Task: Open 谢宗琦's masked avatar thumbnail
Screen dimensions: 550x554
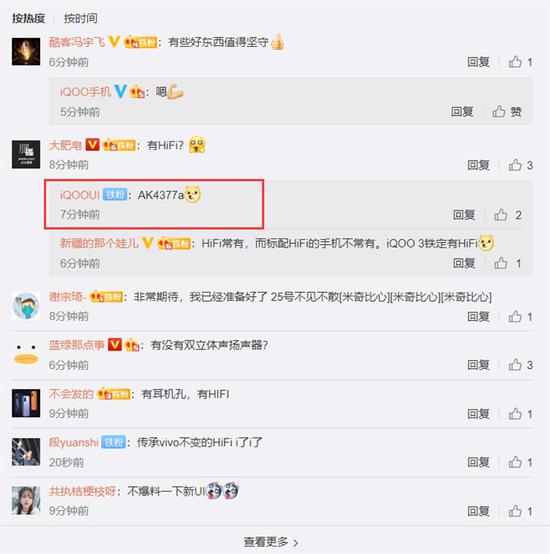Action: 26,306
